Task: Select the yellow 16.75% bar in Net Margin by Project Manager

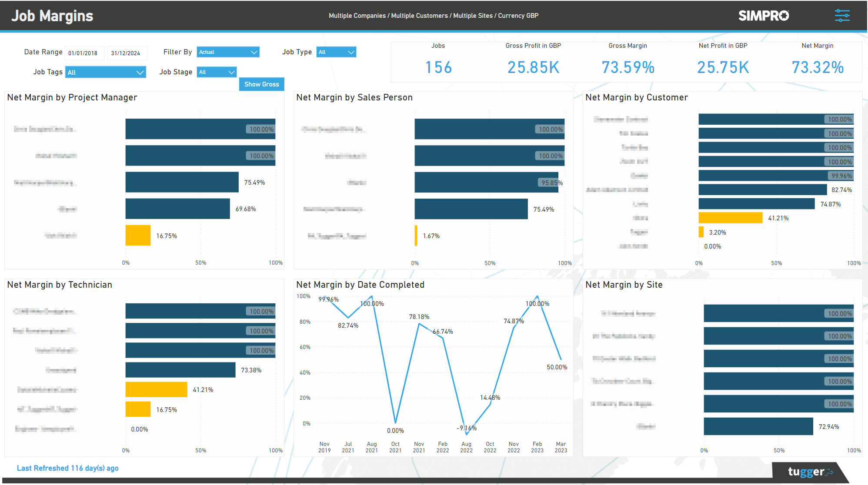Action: [138, 235]
